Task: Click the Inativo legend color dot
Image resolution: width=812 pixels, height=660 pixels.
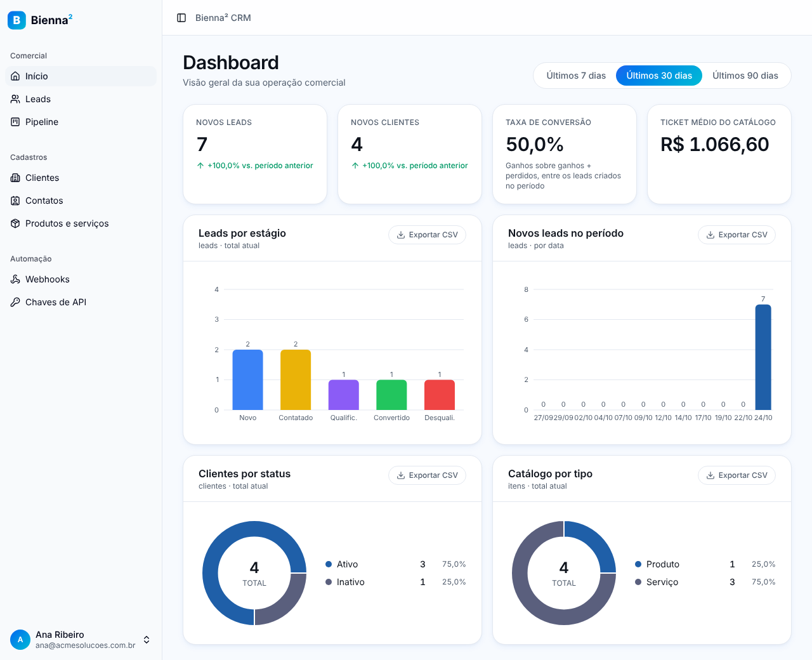Action: pyautogui.click(x=329, y=582)
